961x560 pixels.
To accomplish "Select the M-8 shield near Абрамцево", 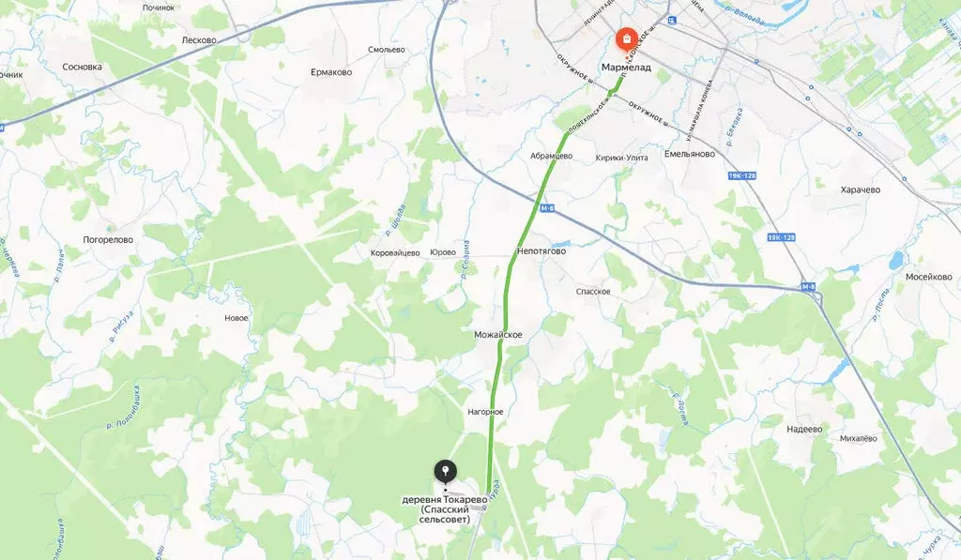I will [x=547, y=208].
